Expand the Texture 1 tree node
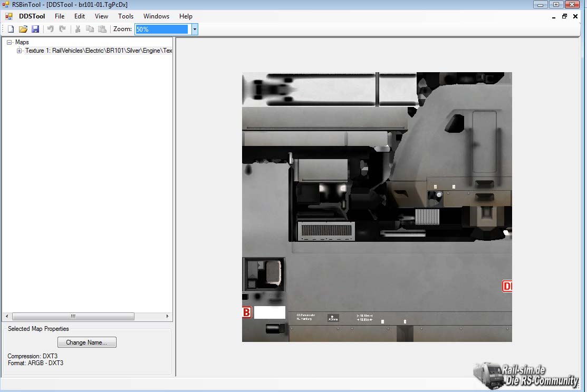587x392 pixels. [x=20, y=51]
